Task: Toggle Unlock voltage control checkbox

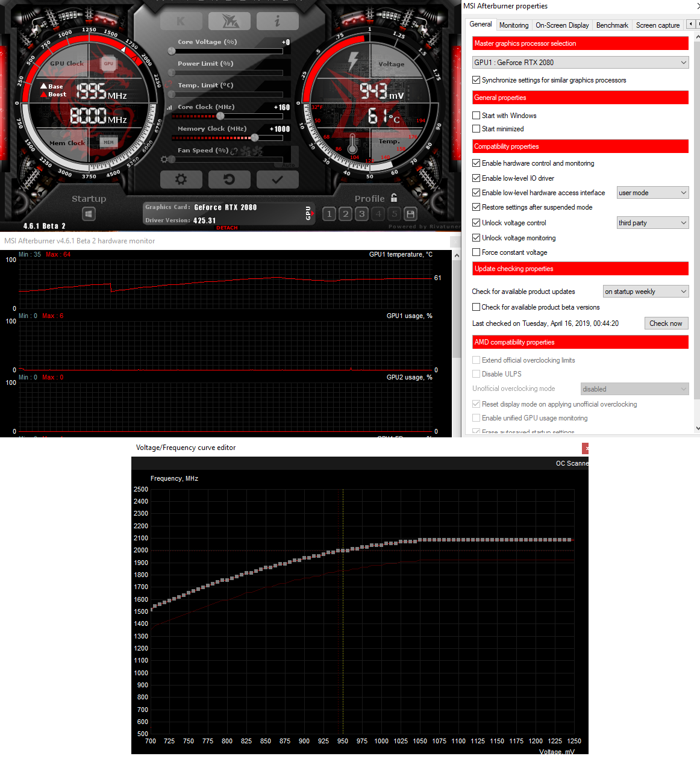Action: [477, 223]
